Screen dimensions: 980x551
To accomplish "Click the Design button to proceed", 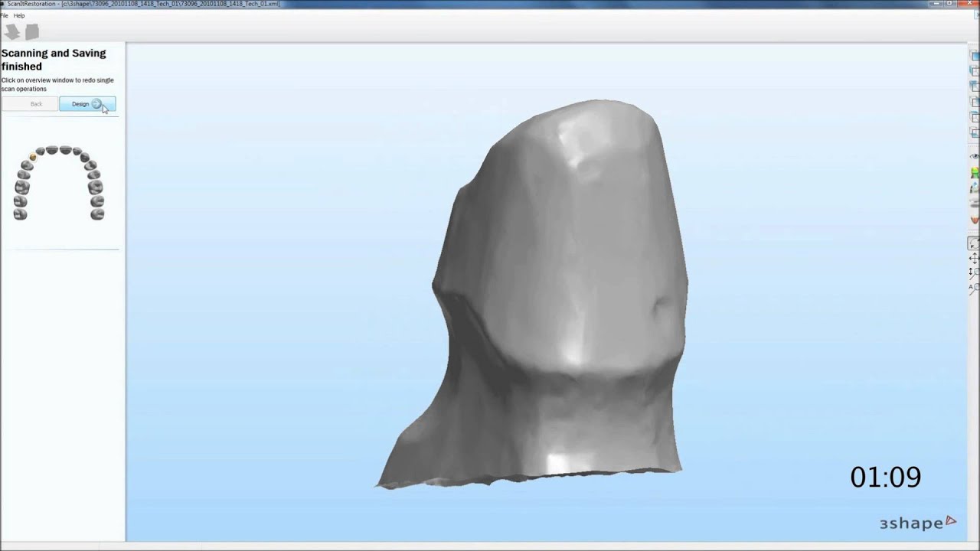I will tap(87, 104).
